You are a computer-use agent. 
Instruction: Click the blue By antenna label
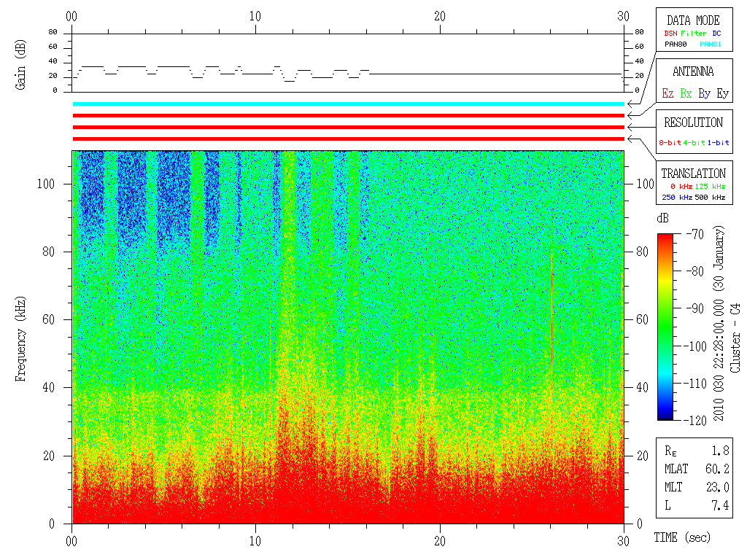pos(704,93)
